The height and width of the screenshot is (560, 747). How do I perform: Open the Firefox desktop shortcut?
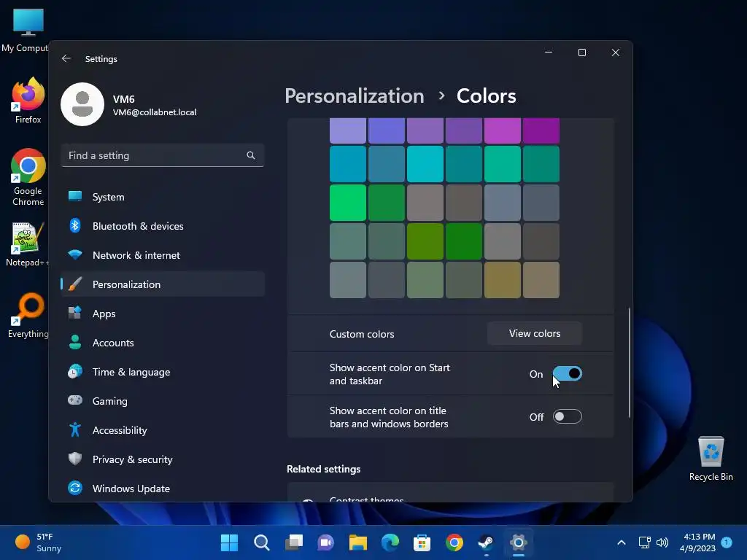point(28,101)
